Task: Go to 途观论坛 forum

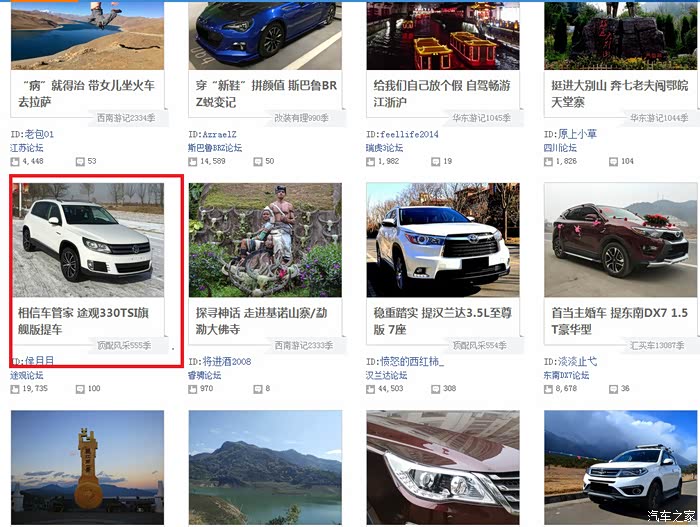Action: (27, 375)
